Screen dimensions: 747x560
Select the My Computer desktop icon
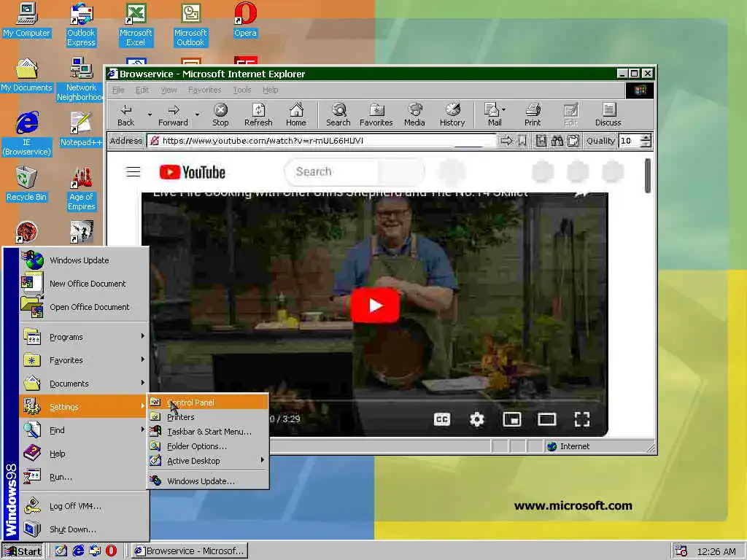coord(27,20)
